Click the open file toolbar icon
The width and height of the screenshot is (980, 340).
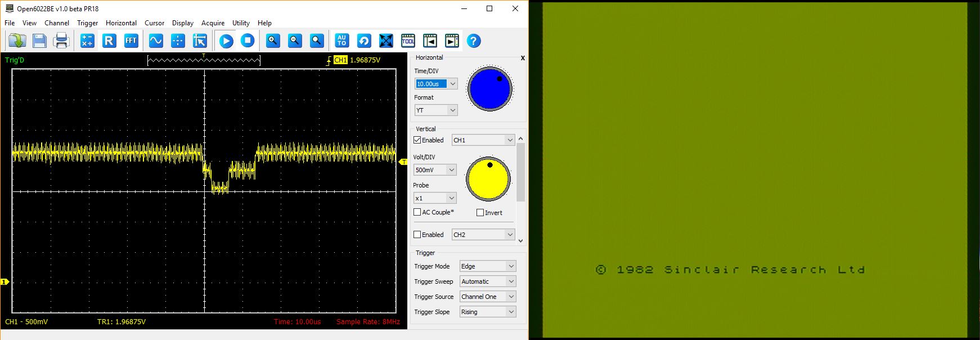17,41
